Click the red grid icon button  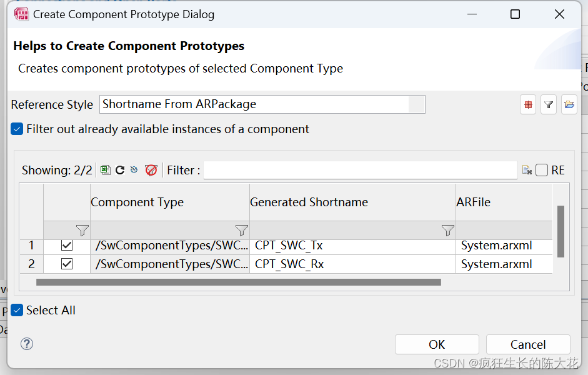point(529,105)
